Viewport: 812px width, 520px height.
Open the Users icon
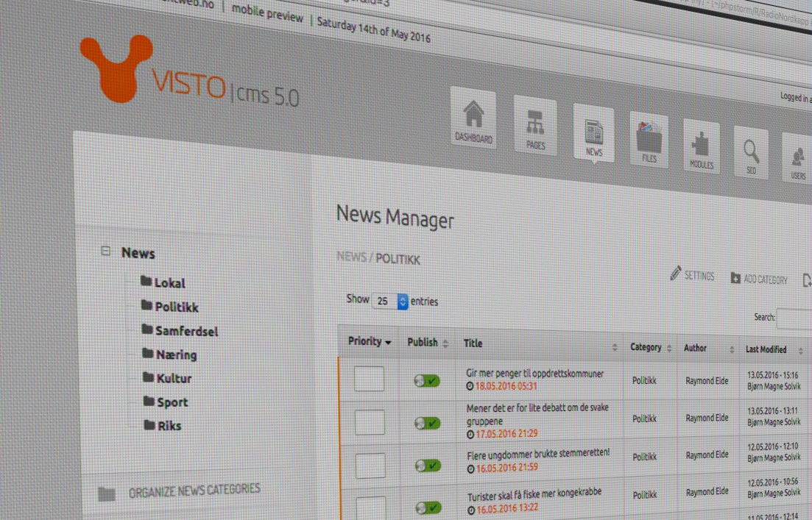pos(798,158)
